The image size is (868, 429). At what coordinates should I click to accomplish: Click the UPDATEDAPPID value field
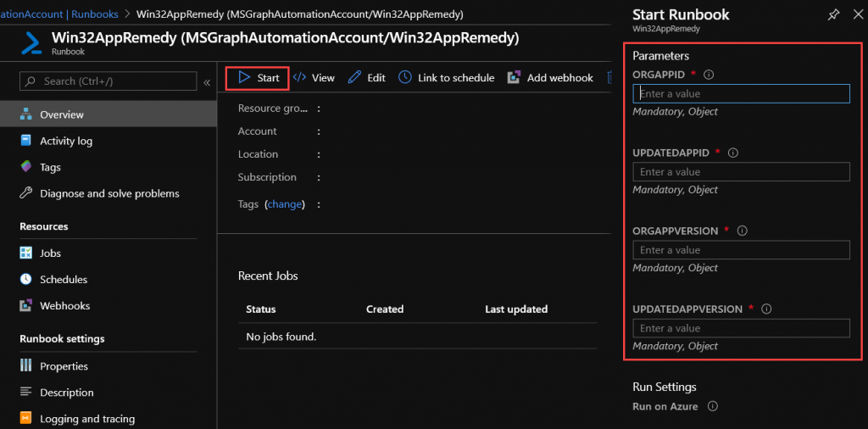coord(741,171)
